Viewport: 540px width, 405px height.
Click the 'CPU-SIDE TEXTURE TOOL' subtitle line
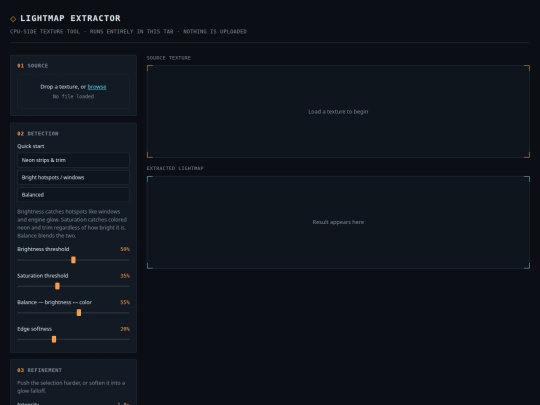coord(128,31)
